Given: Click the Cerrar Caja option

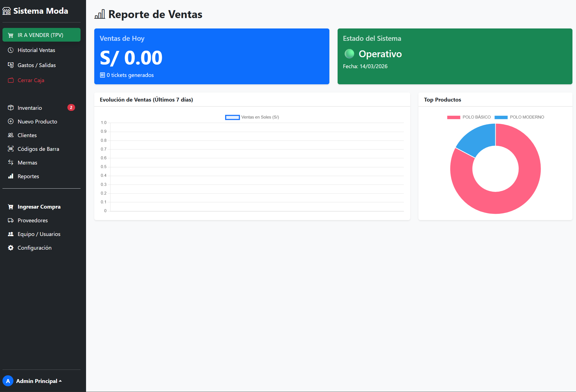Looking at the screenshot, I should click(31, 80).
